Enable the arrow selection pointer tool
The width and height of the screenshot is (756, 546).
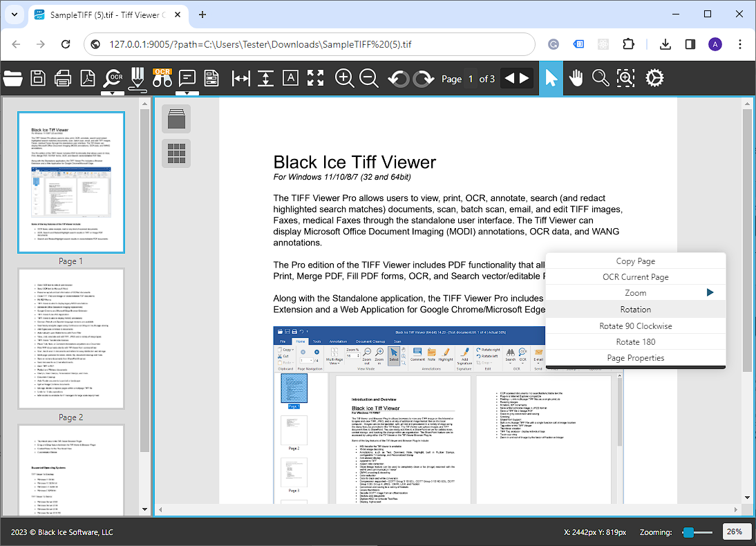point(551,78)
